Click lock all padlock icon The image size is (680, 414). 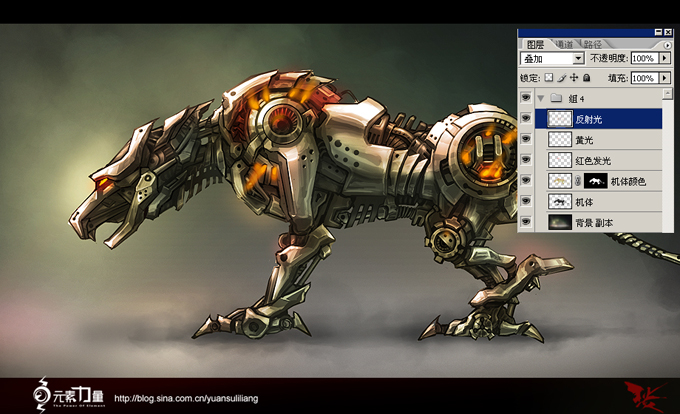[586, 78]
